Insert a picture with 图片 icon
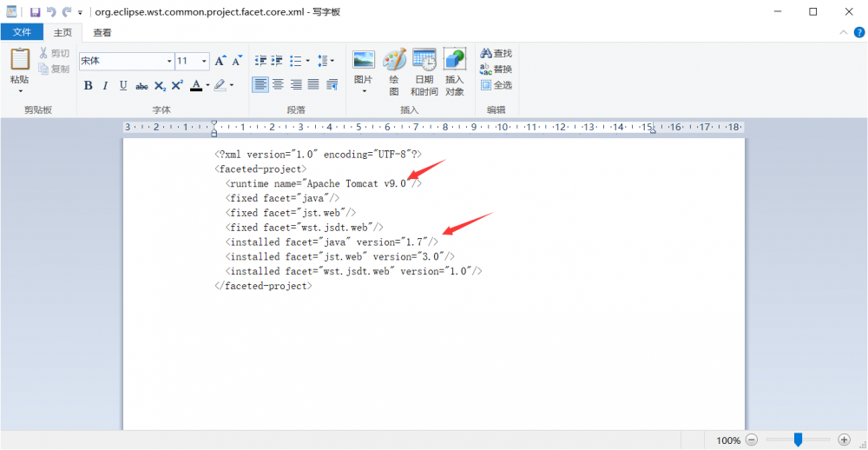 point(364,60)
